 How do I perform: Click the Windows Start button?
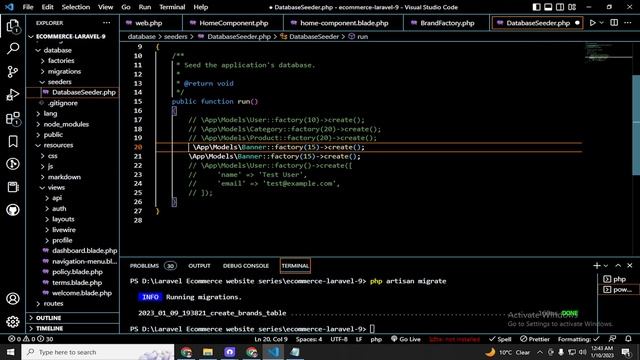[10, 352]
